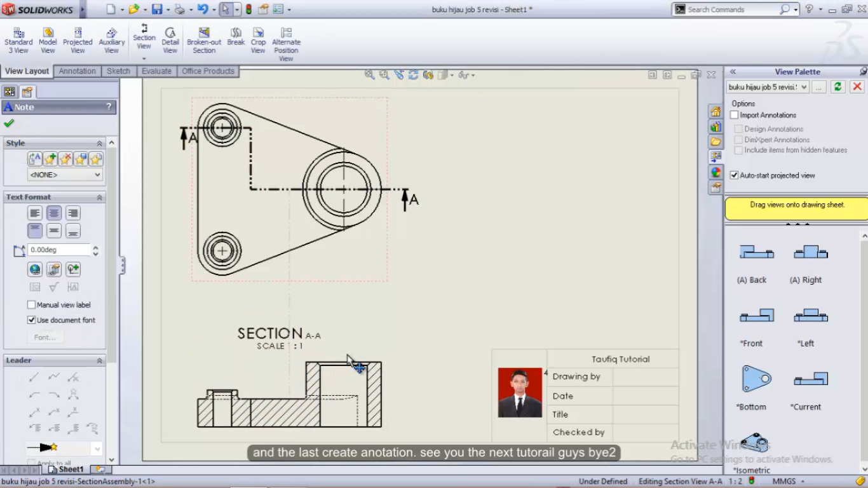Enable Import Annotations in View Palette
This screenshot has width=868, height=488.
click(735, 115)
